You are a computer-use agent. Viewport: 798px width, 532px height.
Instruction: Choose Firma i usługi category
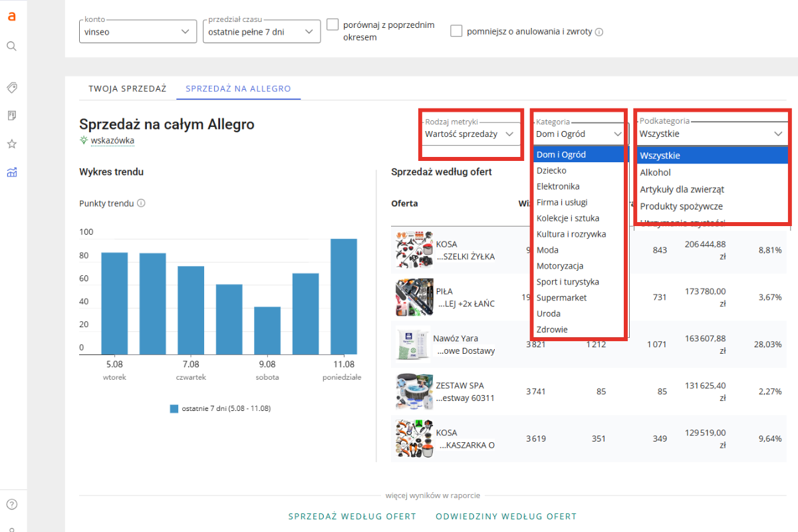pos(579,202)
